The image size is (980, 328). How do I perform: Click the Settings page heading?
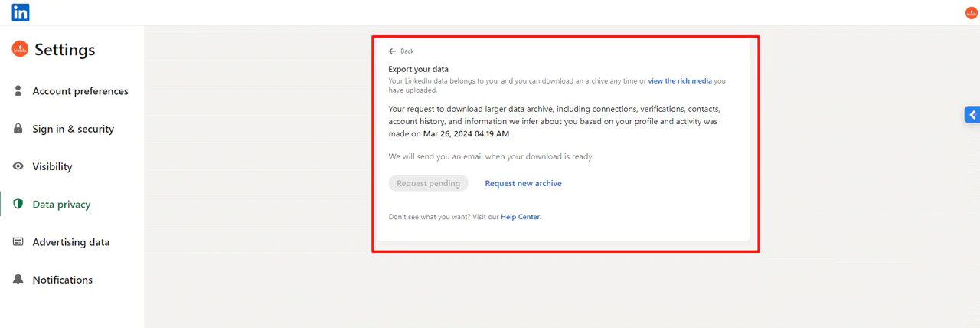point(65,50)
